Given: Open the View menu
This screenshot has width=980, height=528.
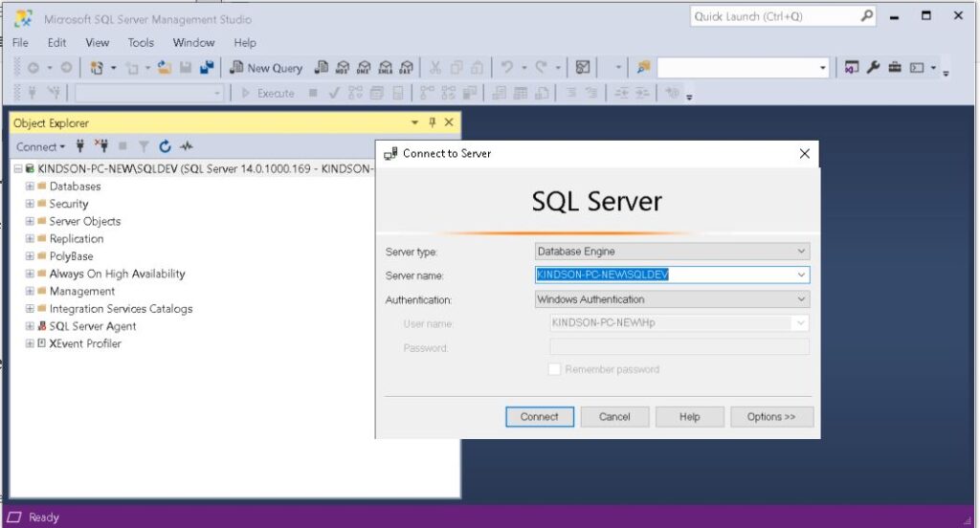Looking at the screenshot, I should pyautogui.click(x=98, y=43).
